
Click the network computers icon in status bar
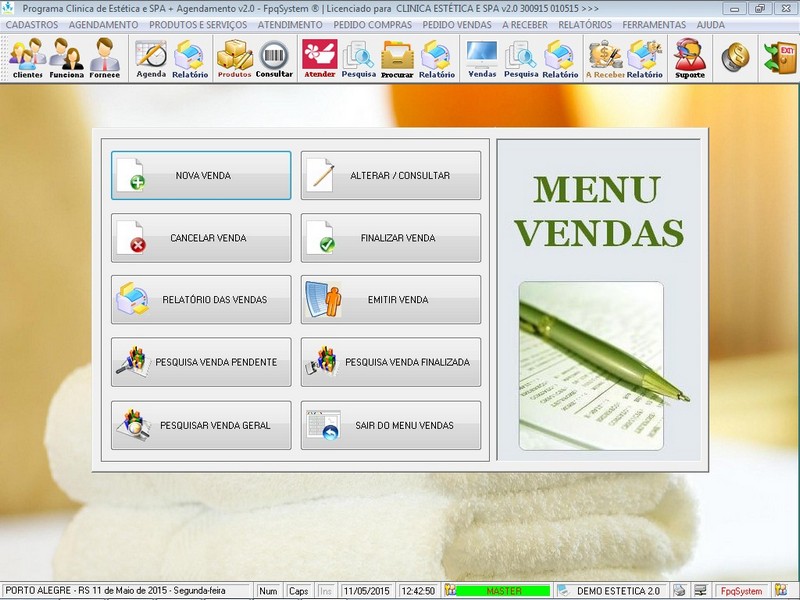[x=701, y=590]
